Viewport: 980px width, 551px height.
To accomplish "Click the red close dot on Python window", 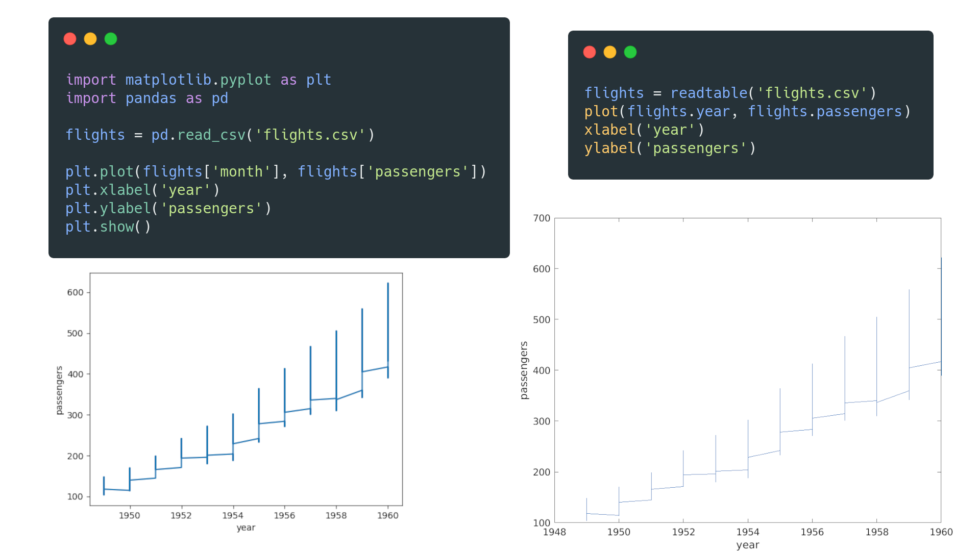I will click(70, 38).
